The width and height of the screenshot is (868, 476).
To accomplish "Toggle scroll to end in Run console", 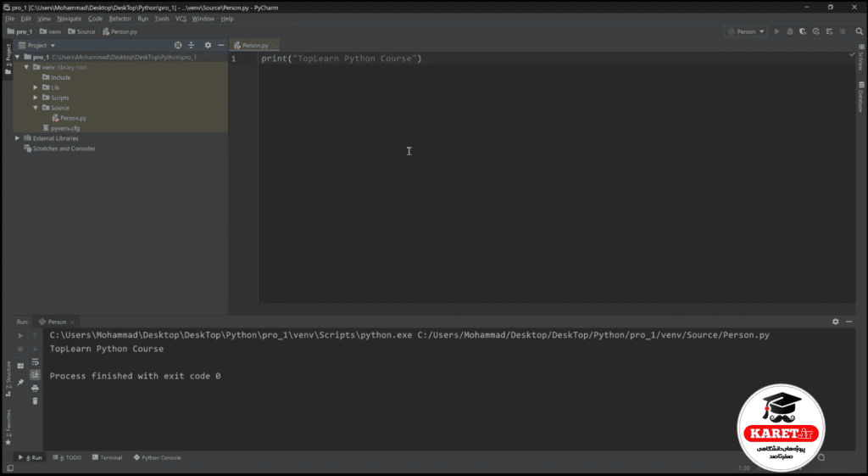I will [35, 375].
